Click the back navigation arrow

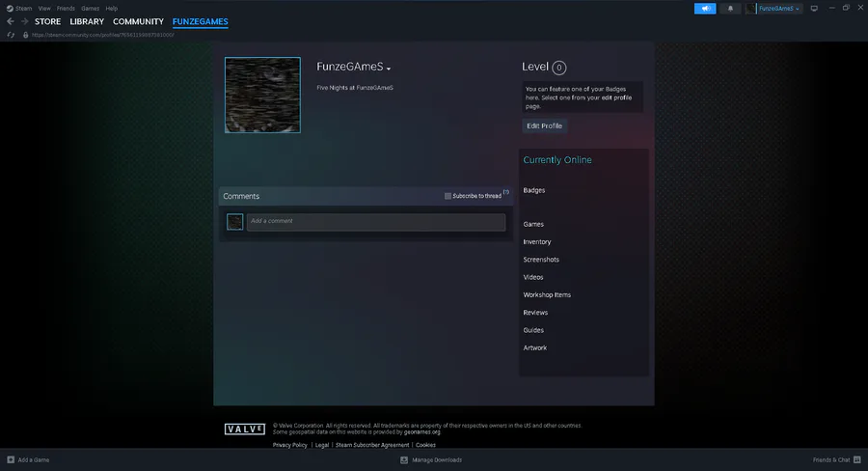(10, 21)
